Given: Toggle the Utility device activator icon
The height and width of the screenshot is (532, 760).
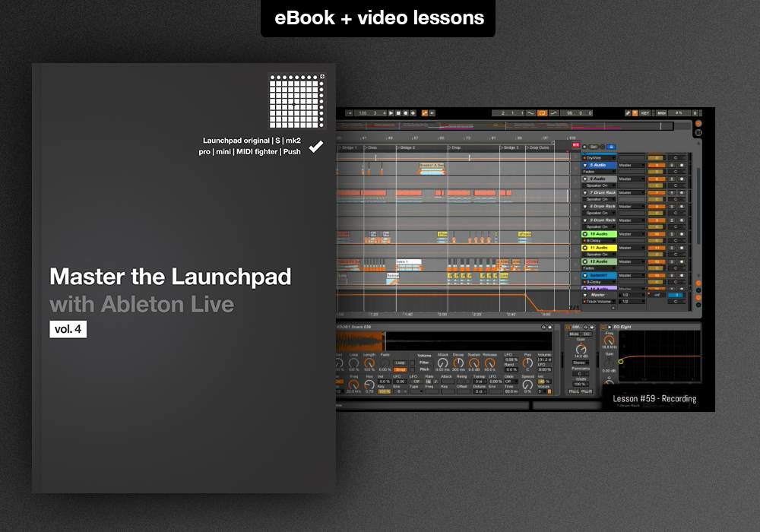Looking at the screenshot, I should coord(568,327).
